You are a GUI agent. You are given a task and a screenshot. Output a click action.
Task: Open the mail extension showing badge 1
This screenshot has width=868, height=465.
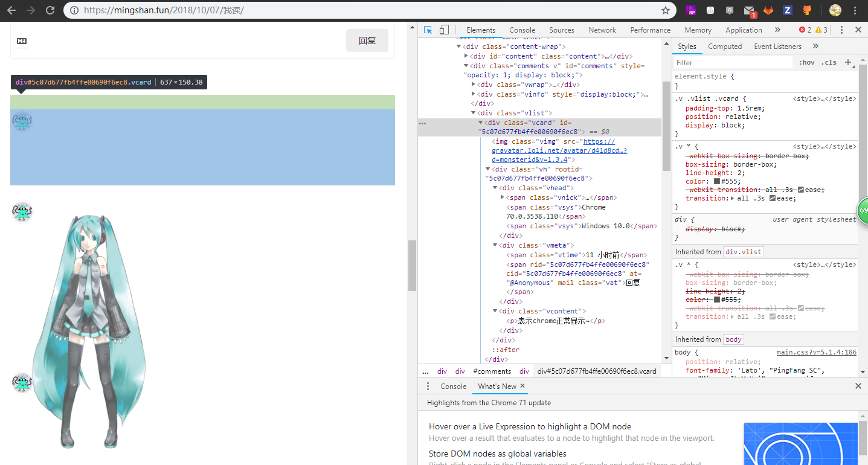click(x=750, y=11)
